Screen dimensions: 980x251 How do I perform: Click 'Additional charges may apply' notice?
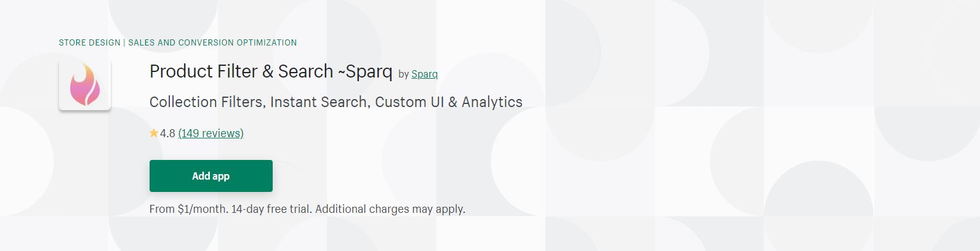(x=390, y=209)
